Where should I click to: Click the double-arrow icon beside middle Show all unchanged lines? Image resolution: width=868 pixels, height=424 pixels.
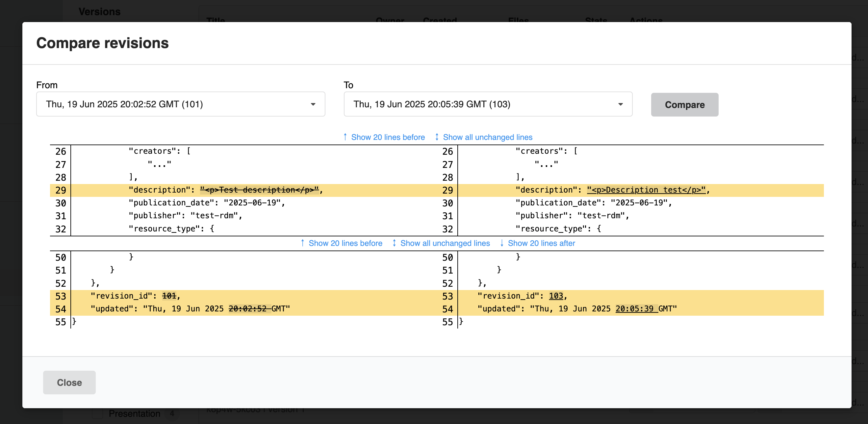click(x=394, y=243)
